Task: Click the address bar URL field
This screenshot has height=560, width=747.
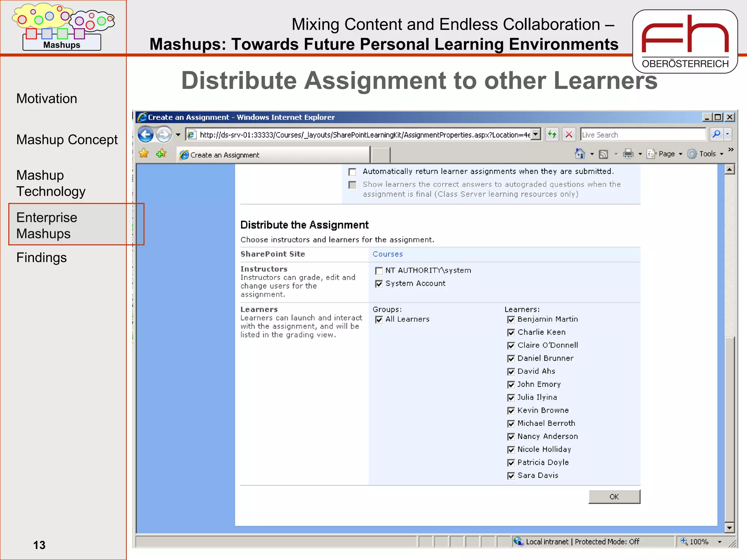Action: 364,135
